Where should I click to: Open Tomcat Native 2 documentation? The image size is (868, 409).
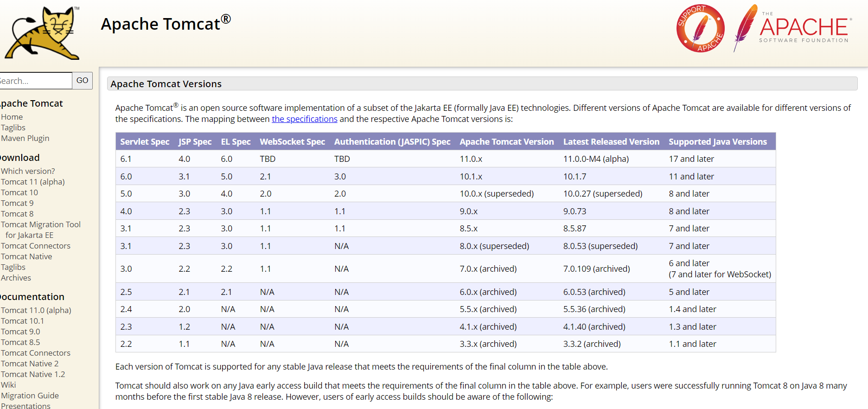pyautogui.click(x=30, y=364)
